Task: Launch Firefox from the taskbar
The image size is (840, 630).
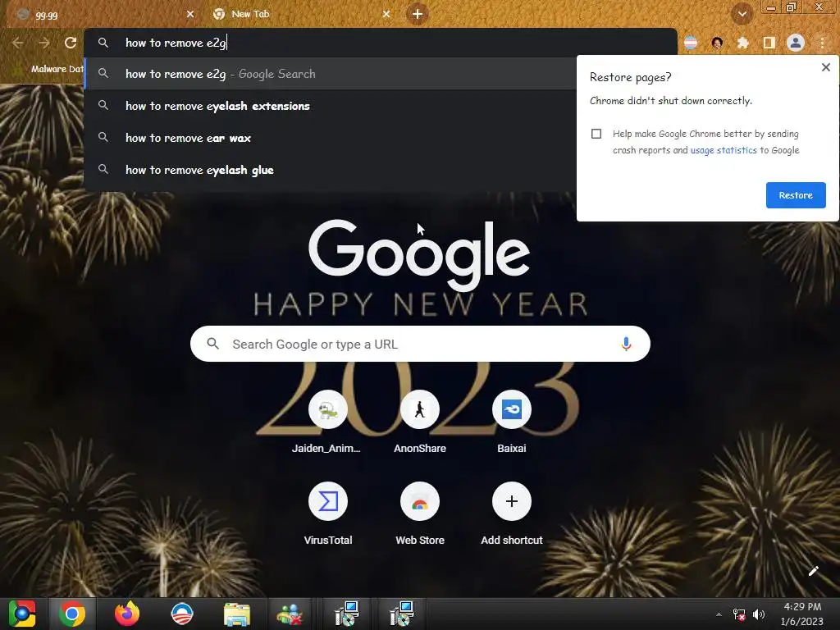Action: (127, 614)
